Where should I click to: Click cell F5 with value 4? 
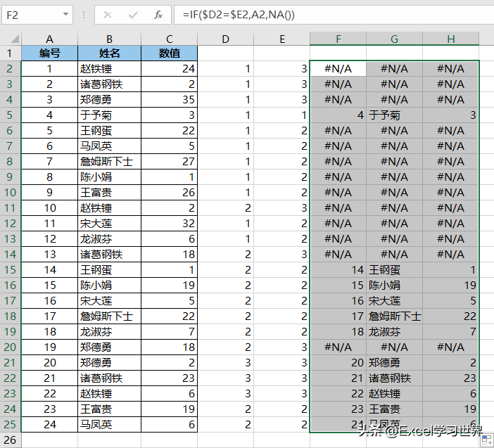338,115
